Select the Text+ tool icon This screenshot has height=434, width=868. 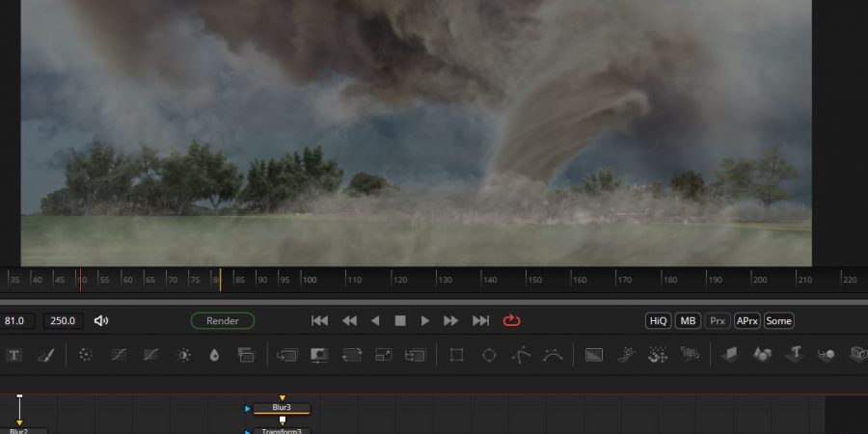click(x=14, y=355)
